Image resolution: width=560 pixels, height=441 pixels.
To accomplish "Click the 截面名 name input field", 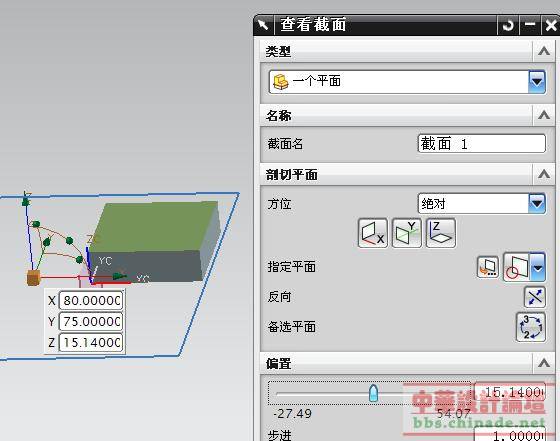I will tap(481, 144).
